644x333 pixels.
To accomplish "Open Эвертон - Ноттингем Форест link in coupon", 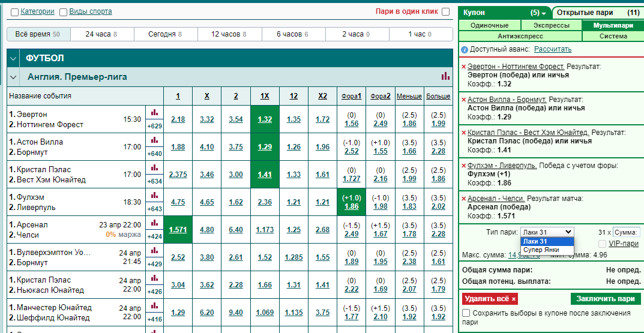I will click(517, 66).
